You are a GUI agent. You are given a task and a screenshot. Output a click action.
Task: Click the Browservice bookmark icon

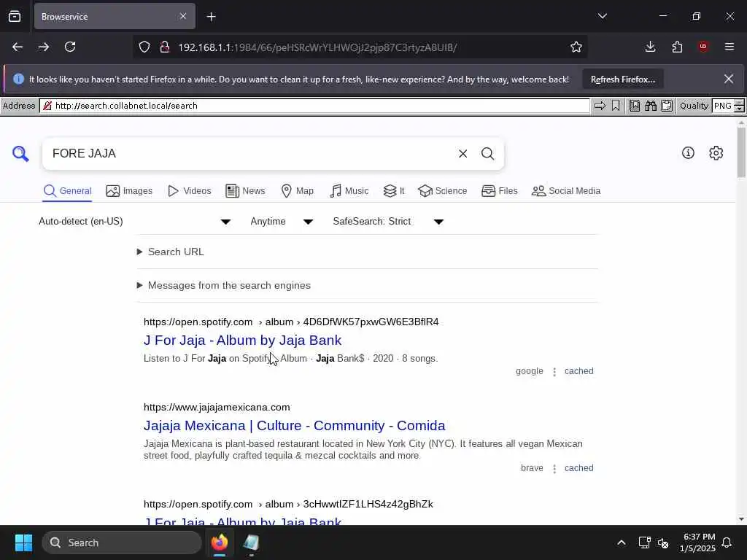click(616, 106)
